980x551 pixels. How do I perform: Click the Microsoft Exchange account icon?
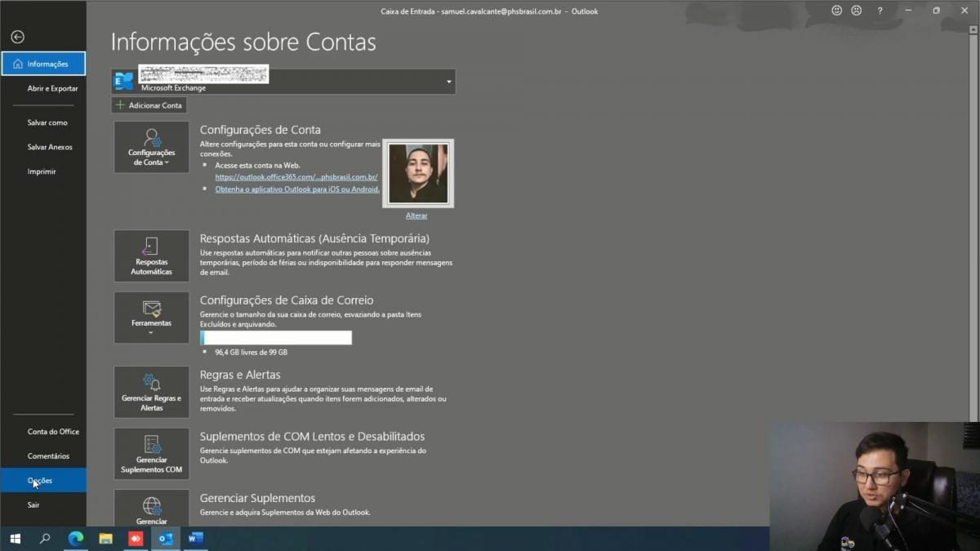(124, 81)
